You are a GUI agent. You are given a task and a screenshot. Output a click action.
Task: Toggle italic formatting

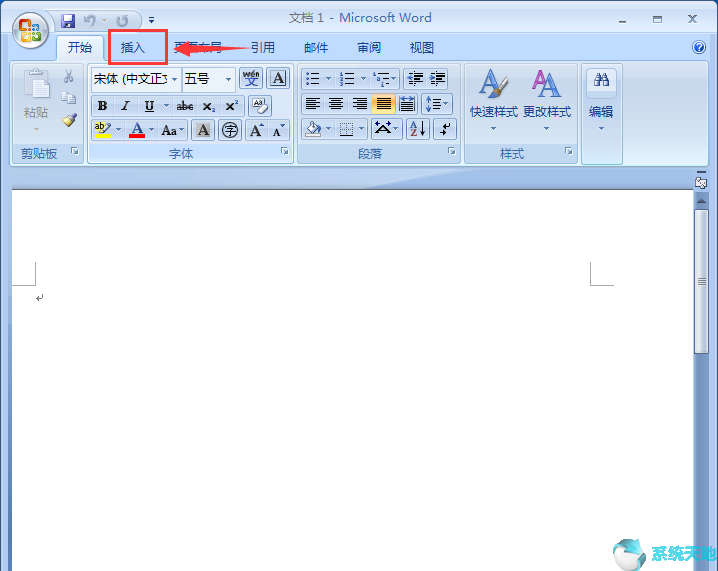click(125, 106)
